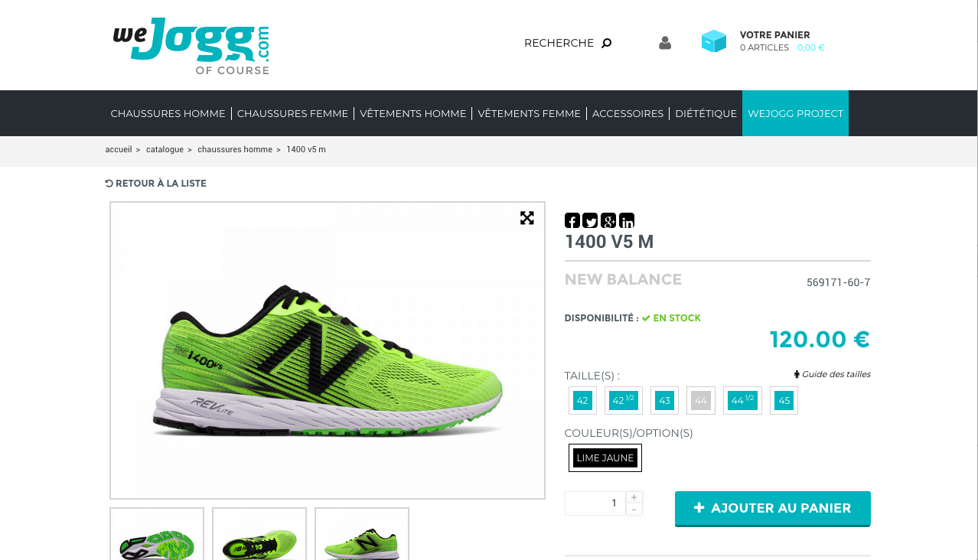
Task: Go to Wejogg Project tab
Action: click(795, 113)
